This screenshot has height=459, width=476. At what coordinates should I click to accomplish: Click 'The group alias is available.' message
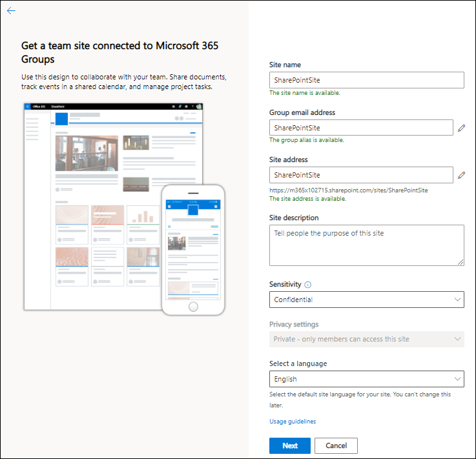(x=306, y=140)
